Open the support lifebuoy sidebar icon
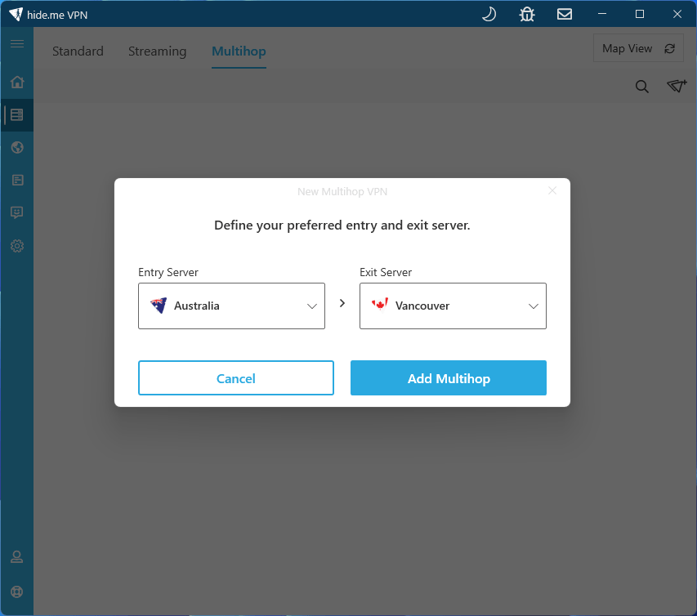Image resolution: width=697 pixels, height=616 pixels. coord(17,591)
